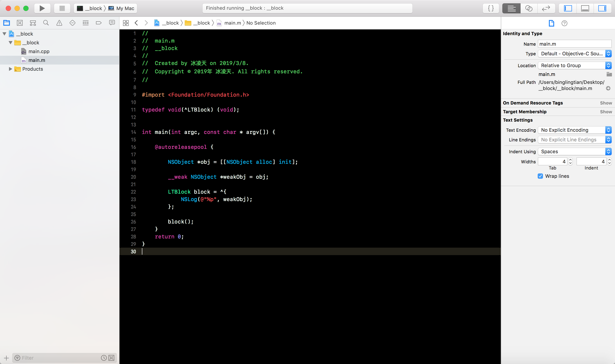Open main.m segment in jump bar

pos(229,23)
